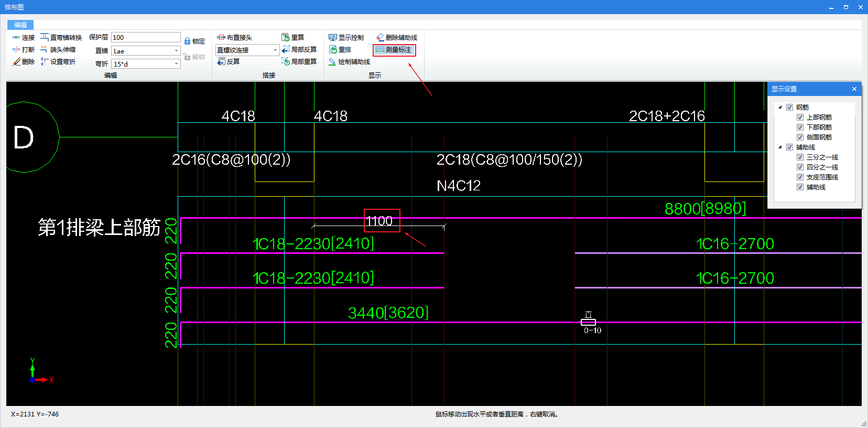Uncheck 三分之一线 checkbox
The image size is (868, 428).
[x=800, y=157]
